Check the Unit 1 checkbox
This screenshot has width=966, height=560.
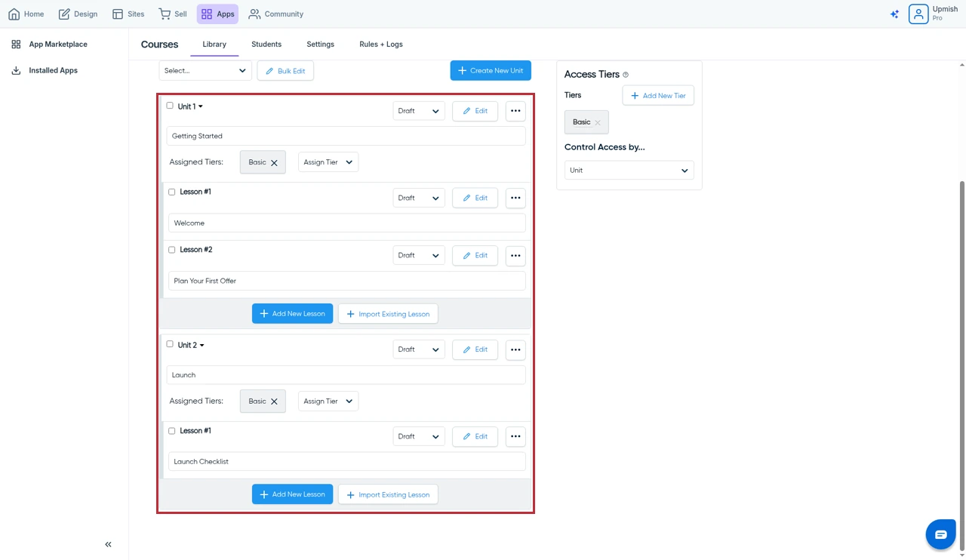tap(170, 106)
